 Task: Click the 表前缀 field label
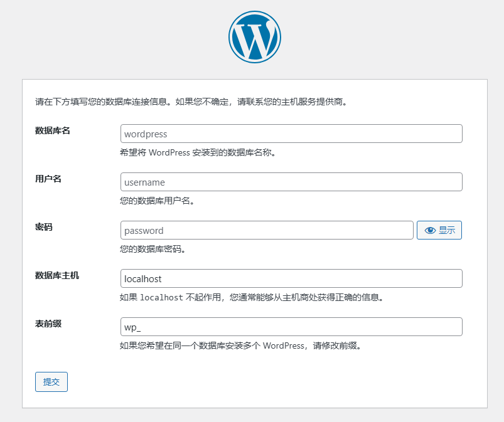tap(48, 324)
